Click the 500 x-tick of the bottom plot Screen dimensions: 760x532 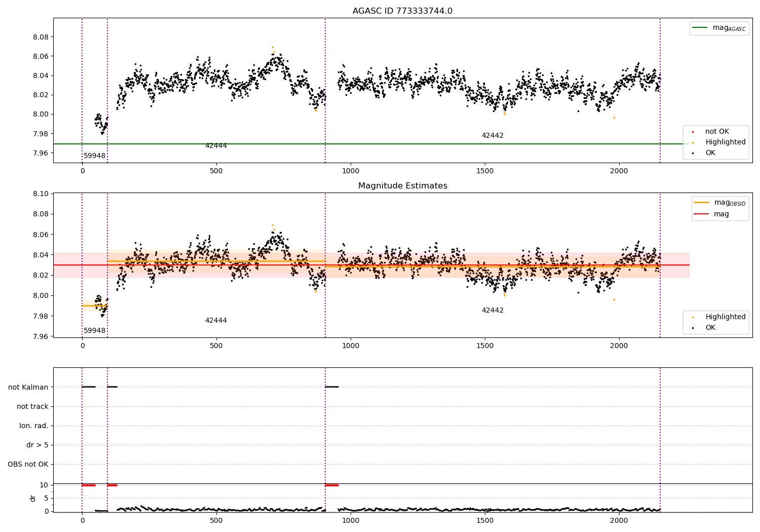216,521
